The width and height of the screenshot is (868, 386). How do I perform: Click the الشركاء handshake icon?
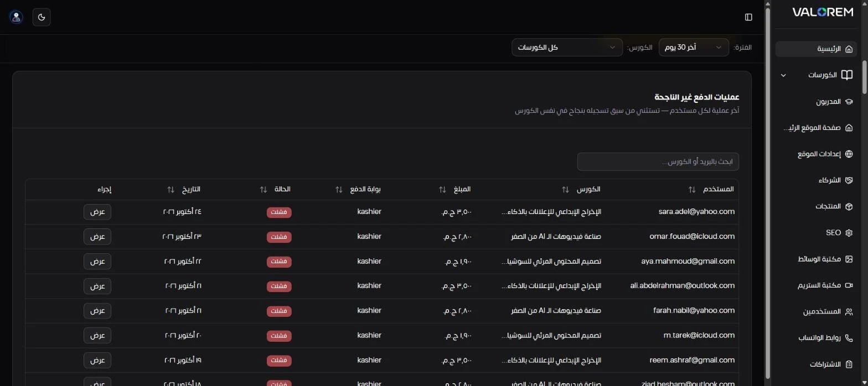tap(849, 180)
